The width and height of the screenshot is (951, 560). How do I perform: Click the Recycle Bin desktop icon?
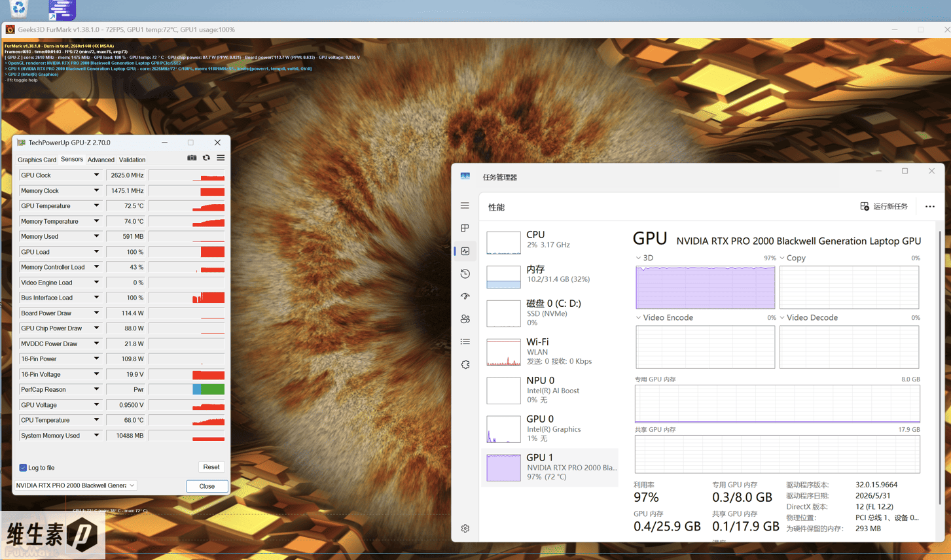point(19,8)
